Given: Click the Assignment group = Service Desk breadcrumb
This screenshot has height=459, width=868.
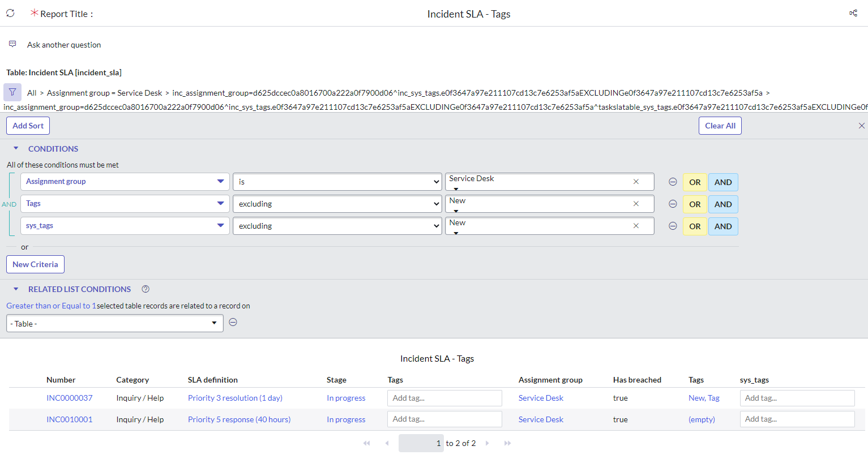Looking at the screenshot, I should 104,92.
